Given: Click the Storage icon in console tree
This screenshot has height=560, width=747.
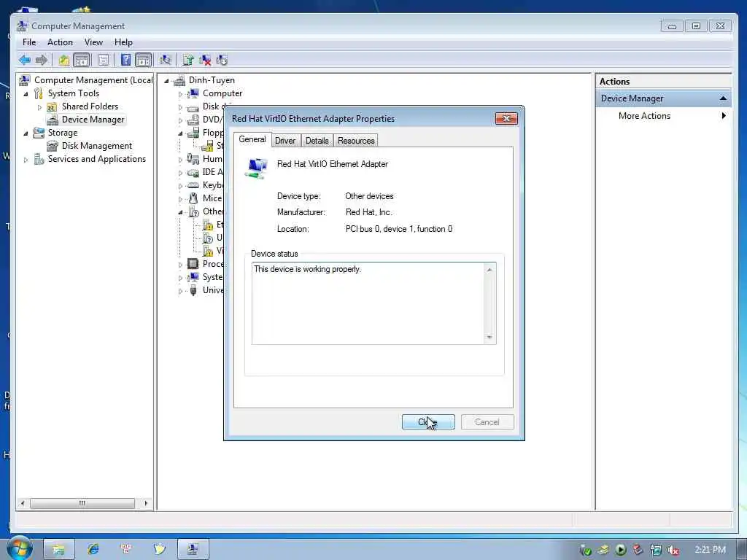Looking at the screenshot, I should pyautogui.click(x=39, y=133).
